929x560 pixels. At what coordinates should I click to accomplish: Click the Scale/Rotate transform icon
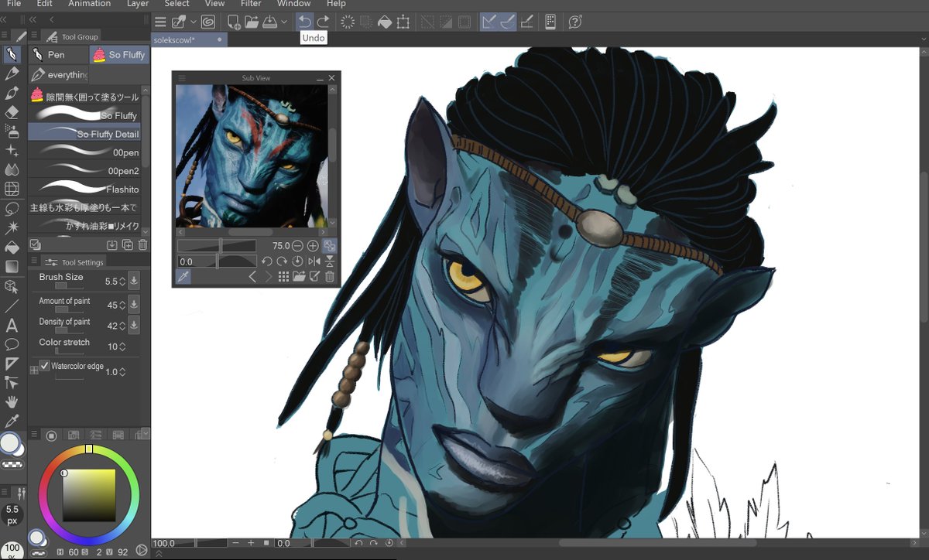(403, 22)
